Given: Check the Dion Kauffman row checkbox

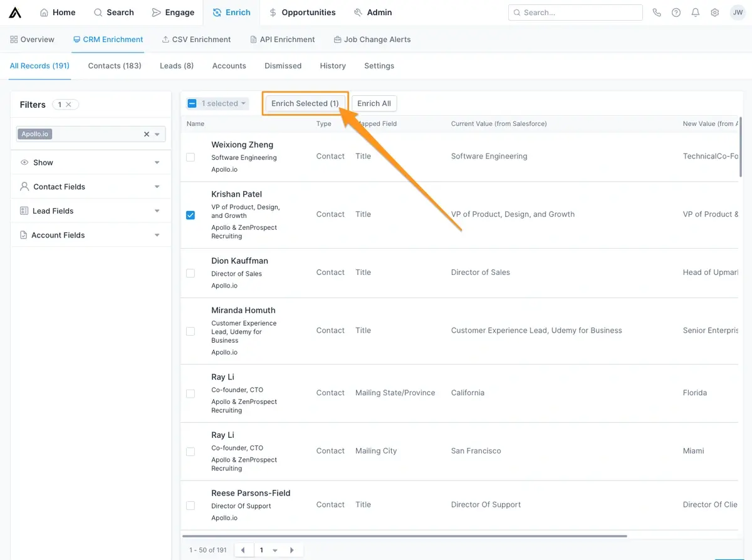Looking at the screenshot, I should point(191,273).
